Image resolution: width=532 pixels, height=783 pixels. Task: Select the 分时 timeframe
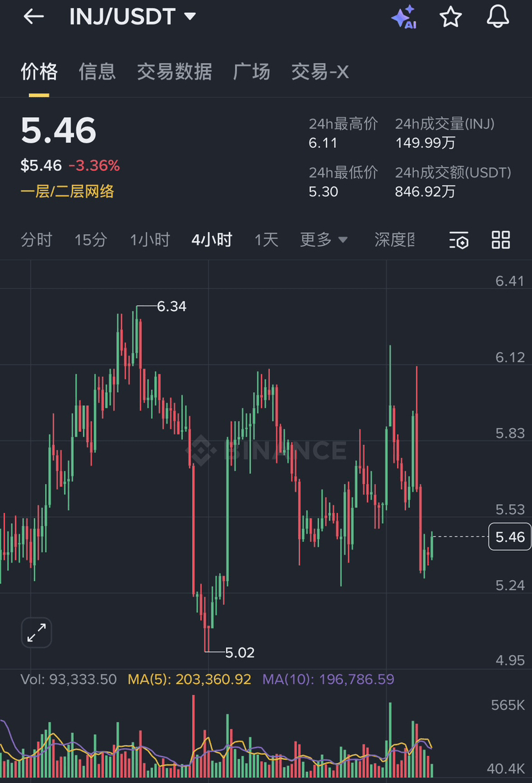point(36,240)
